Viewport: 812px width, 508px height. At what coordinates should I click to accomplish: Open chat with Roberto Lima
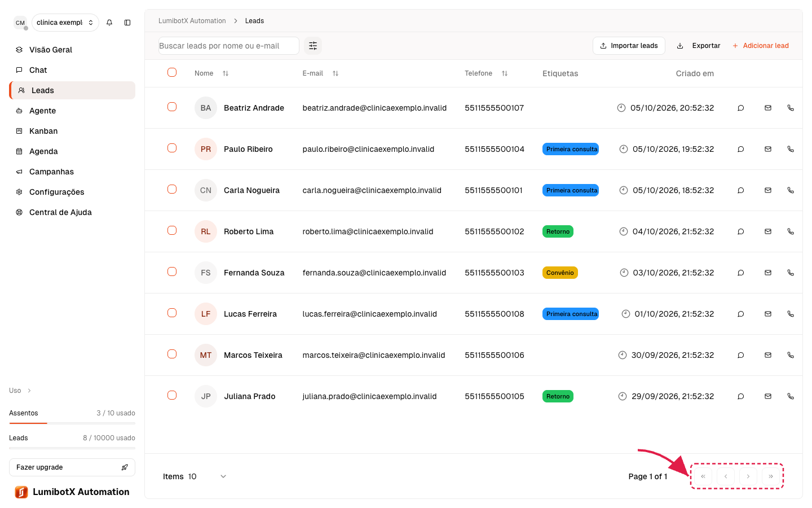(x=741, y=231)
